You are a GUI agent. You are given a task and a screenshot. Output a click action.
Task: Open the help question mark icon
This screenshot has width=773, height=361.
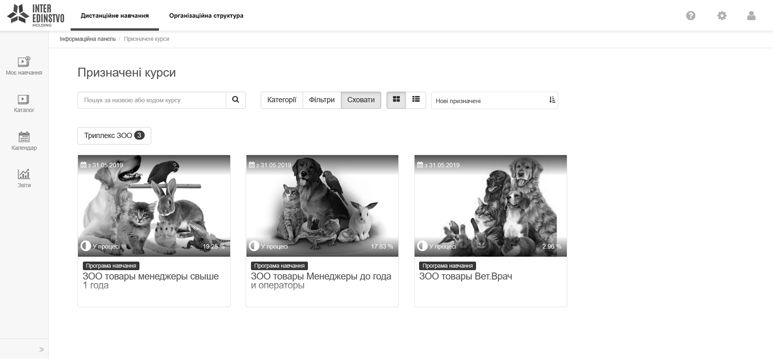[691, 16]
